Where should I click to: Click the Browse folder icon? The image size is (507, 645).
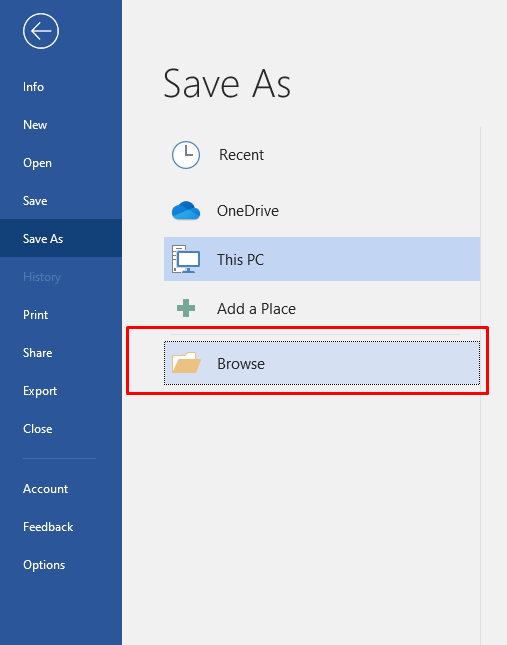click(x=186, y=363)
